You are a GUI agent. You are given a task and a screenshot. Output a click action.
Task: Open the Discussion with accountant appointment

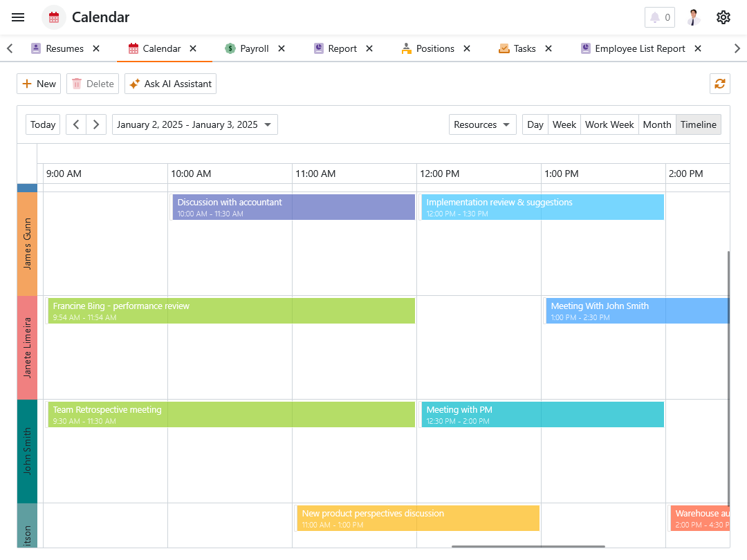[x=293, y=207]
